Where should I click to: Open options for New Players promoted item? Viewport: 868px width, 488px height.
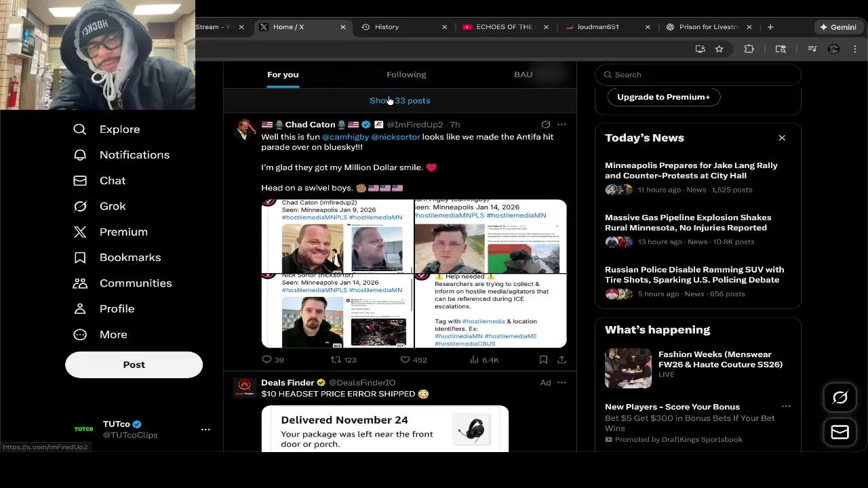[786, 407]
